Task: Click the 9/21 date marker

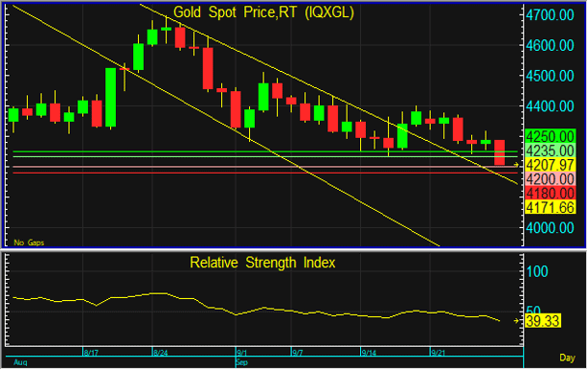Action: pyautogui.click(x=438, y=353)
